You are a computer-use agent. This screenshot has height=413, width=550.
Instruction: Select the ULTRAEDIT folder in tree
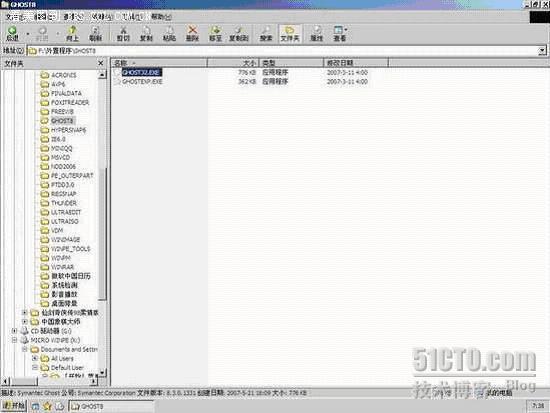[66, 212]
